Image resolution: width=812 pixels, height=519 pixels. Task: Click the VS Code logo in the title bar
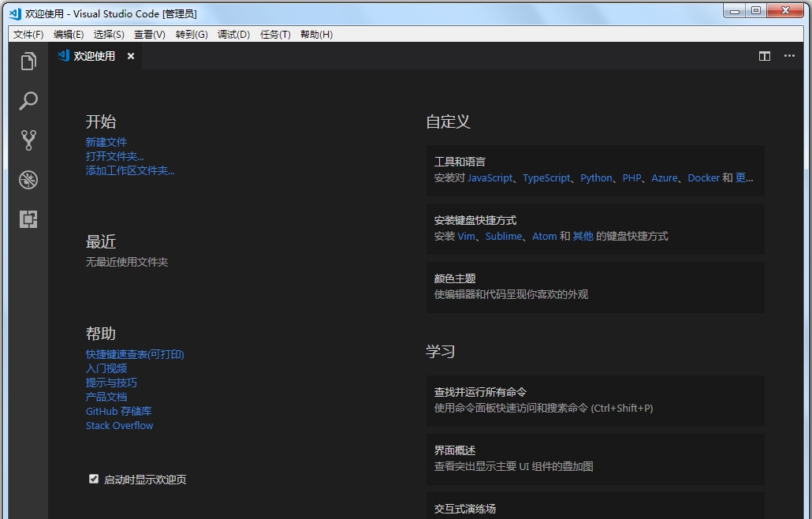click(16, 14)
